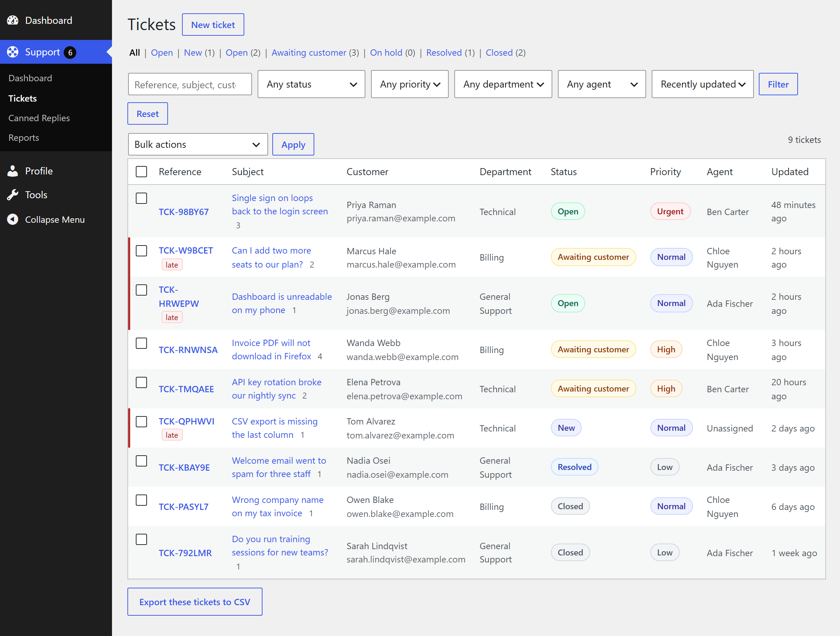Tick the checkbox for ticket TCK-TMQAEE

tap(141, 382)
